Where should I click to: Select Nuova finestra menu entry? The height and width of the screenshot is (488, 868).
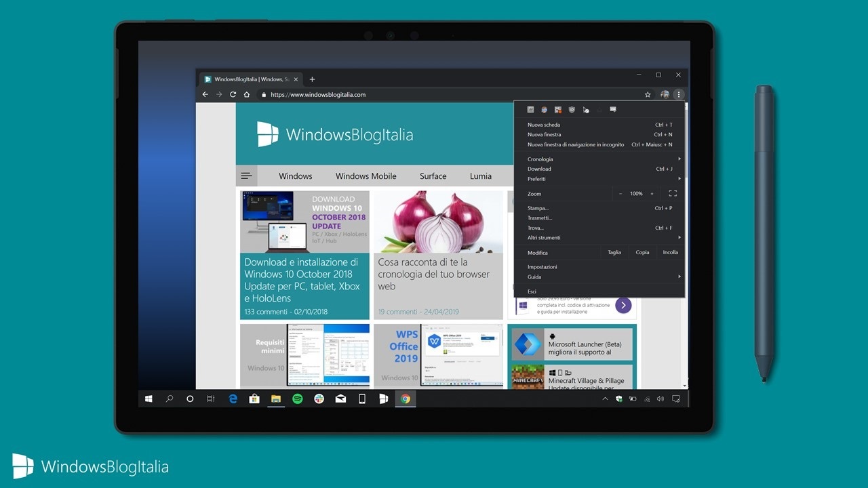[x=599, y=135]
